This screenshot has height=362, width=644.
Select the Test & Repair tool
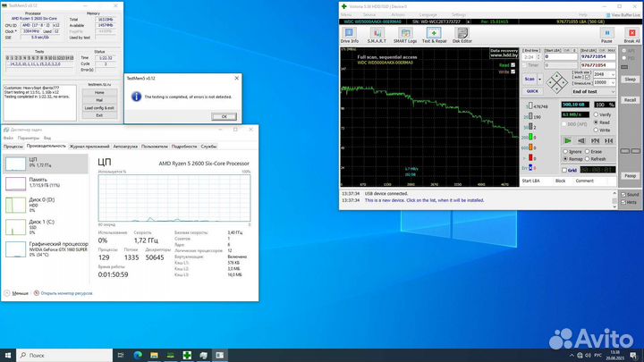click(434, 35)
